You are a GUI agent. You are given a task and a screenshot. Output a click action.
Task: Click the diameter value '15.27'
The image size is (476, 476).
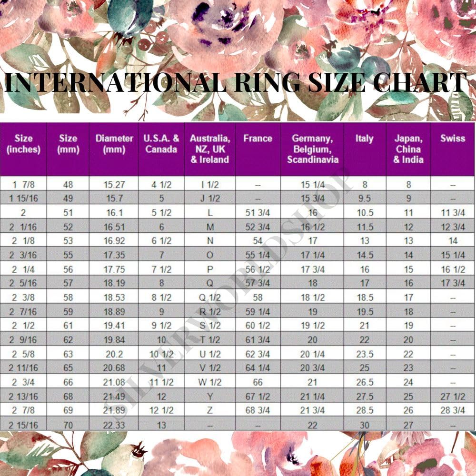(114, 185)
